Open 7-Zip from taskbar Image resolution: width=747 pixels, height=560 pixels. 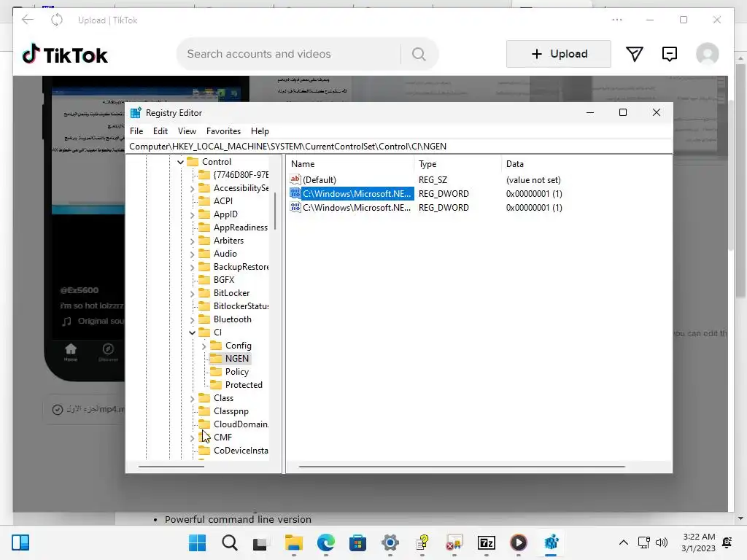[487, 542]
